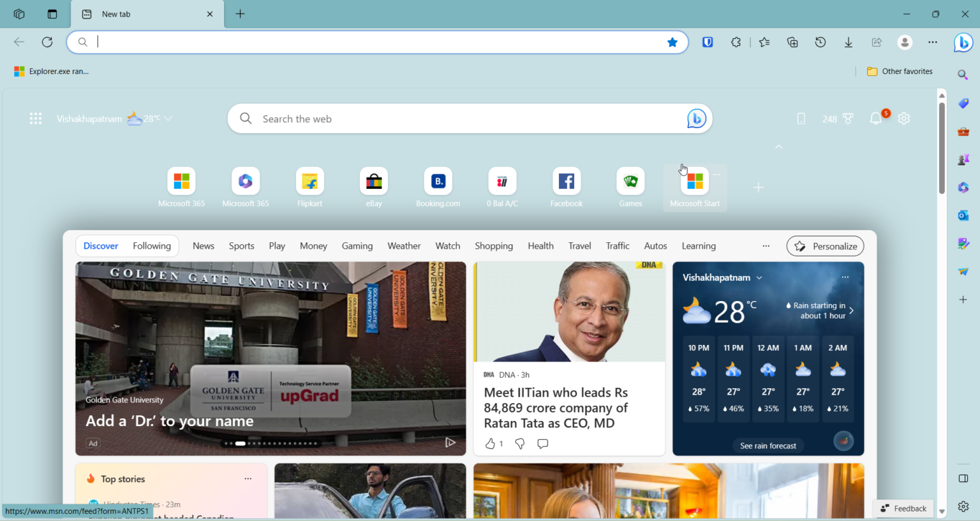
Task: Open browsing History
Action: coord(820,42)
